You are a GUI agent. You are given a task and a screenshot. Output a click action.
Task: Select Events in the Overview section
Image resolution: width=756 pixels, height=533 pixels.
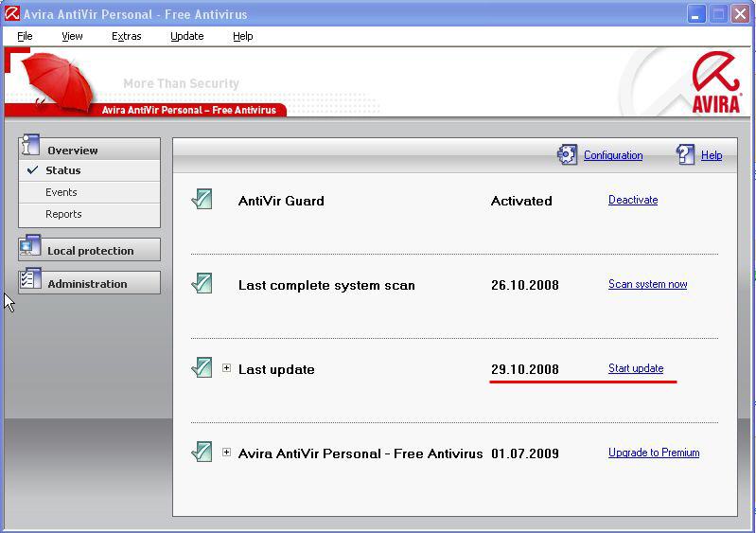[89, 192]
